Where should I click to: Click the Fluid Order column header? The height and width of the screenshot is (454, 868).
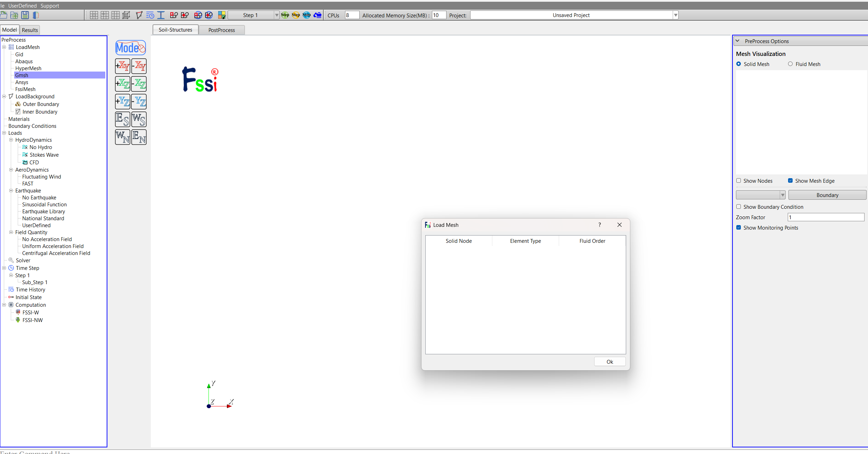pyautogui.click(x=592, y=241)
